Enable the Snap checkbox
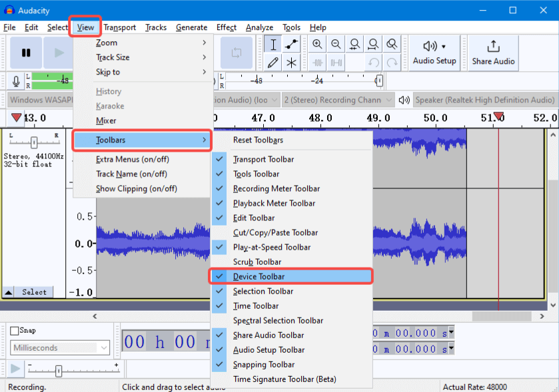559x392 pixels. point(14,331)
